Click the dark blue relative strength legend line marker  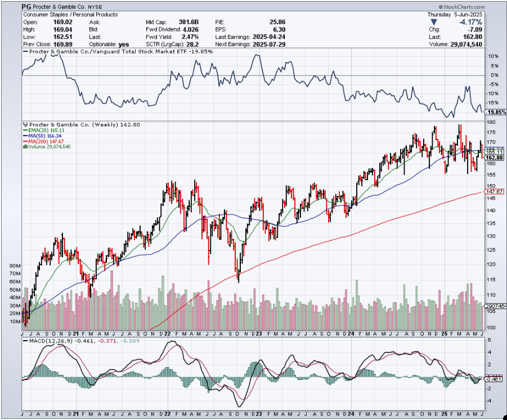pos(25,51)
